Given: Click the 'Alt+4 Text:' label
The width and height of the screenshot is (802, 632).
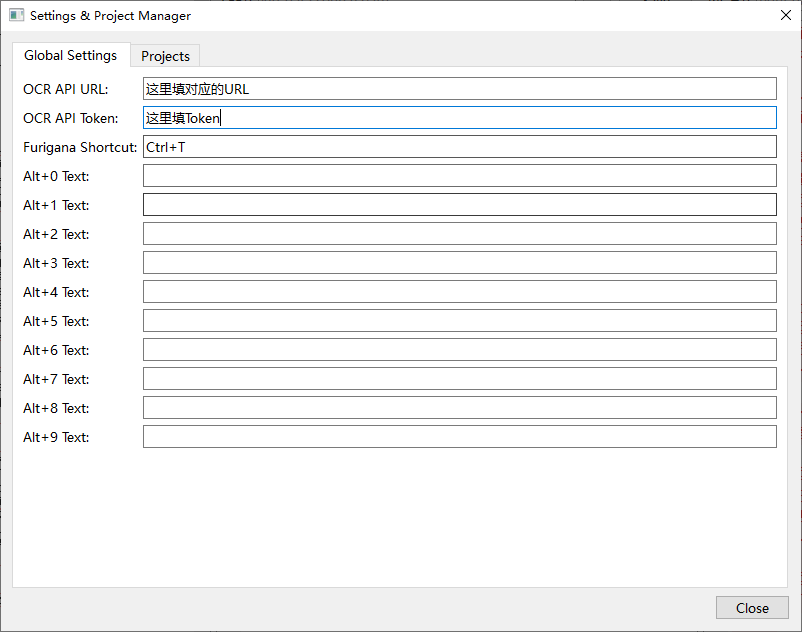Looking at the screenshot, I should [56, 292].
